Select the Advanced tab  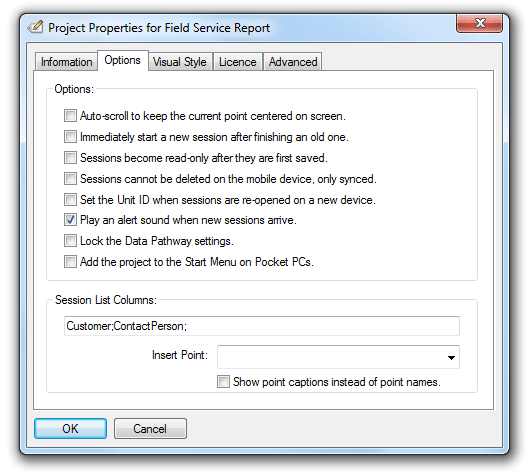(x=293, y=62)
